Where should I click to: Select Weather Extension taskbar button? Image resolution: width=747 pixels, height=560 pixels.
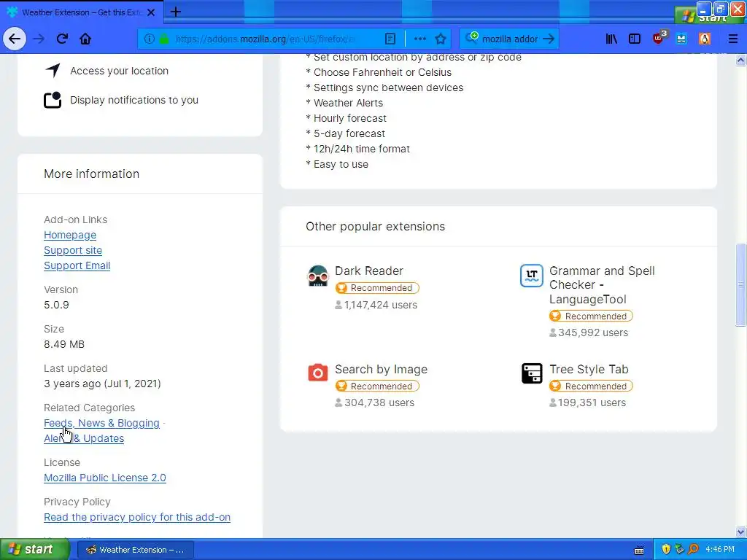point(135,550)
